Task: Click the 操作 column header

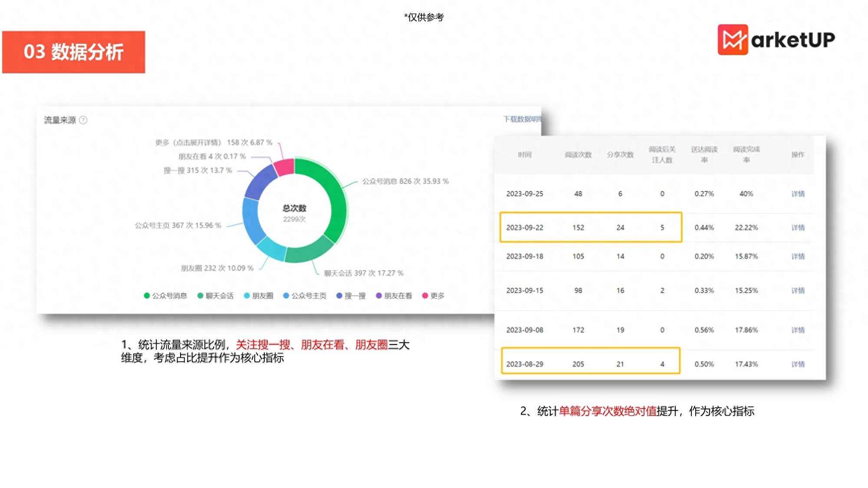Action: (x=798, y=154)
